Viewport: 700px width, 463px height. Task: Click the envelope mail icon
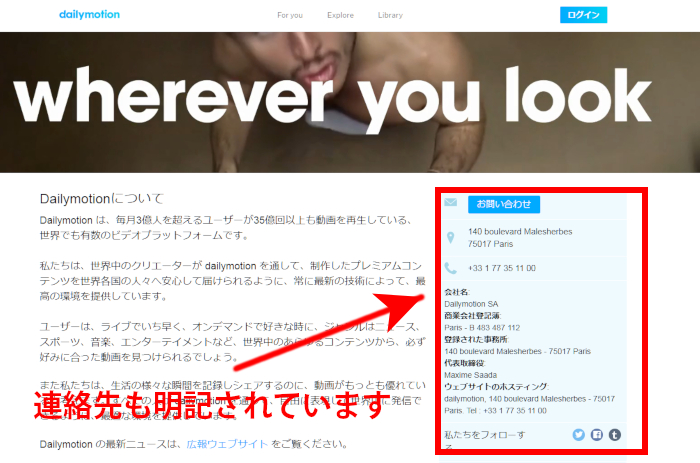pyautogui.click(x=450, y=202)
